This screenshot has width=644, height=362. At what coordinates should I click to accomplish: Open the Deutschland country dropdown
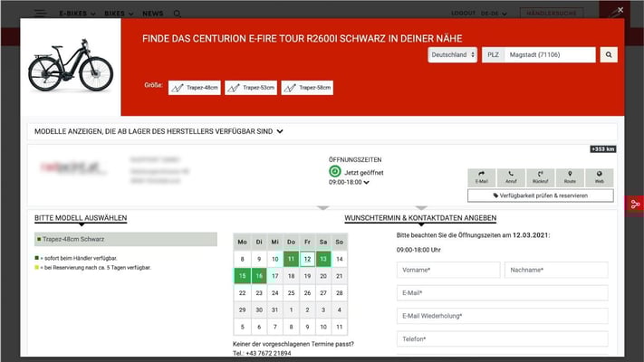pos(452,54)
